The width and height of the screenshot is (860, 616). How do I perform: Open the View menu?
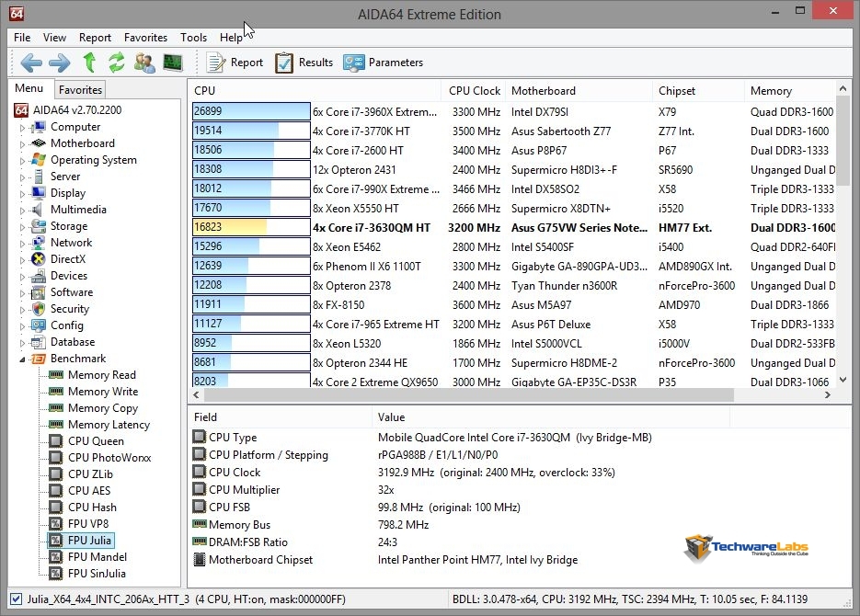click(x=54, y=38)
